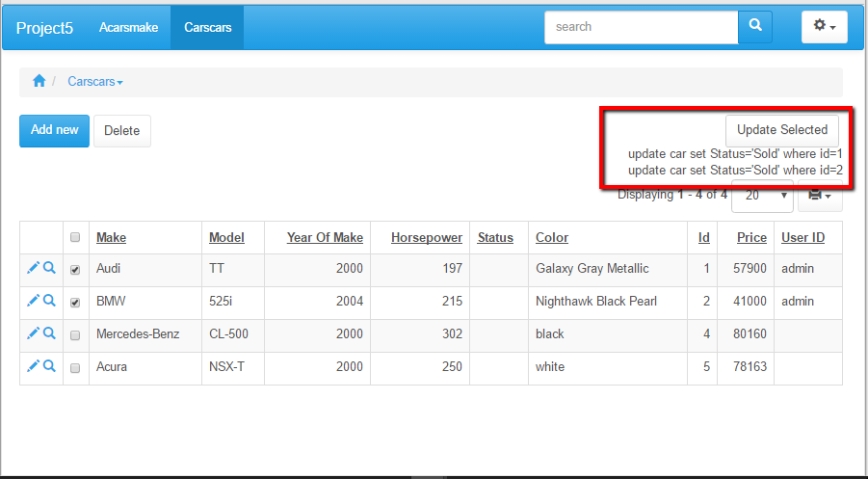Open the gear settings dropdown
Screen dimensions: 868x479
[x=824, y=27]
